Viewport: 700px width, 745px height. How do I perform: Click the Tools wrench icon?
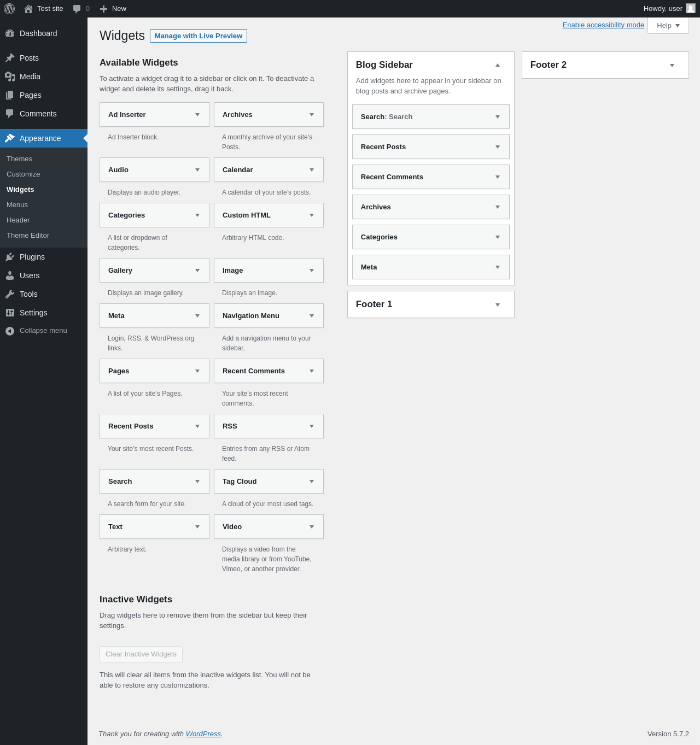point(10,294)
